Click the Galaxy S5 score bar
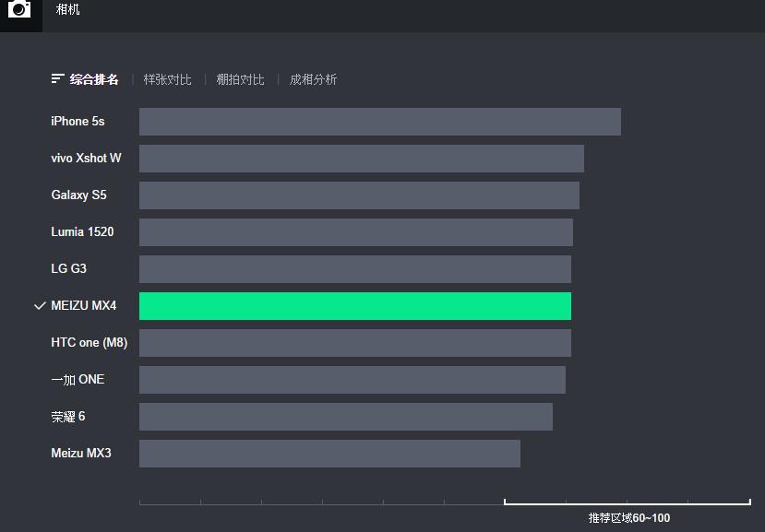 [360, 195]
